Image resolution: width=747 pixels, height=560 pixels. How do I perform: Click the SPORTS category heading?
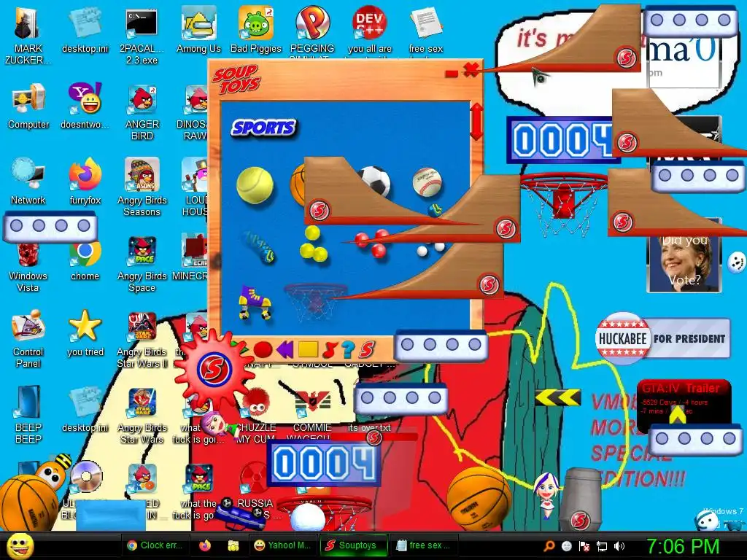tap(263, 128)
